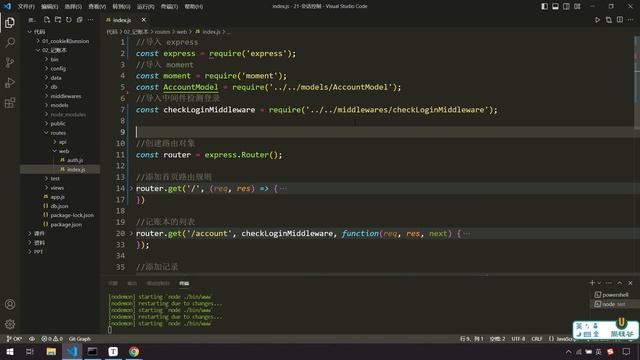640x360 pixels.
Task: Open the Extensions view
Action: (10, 102)
